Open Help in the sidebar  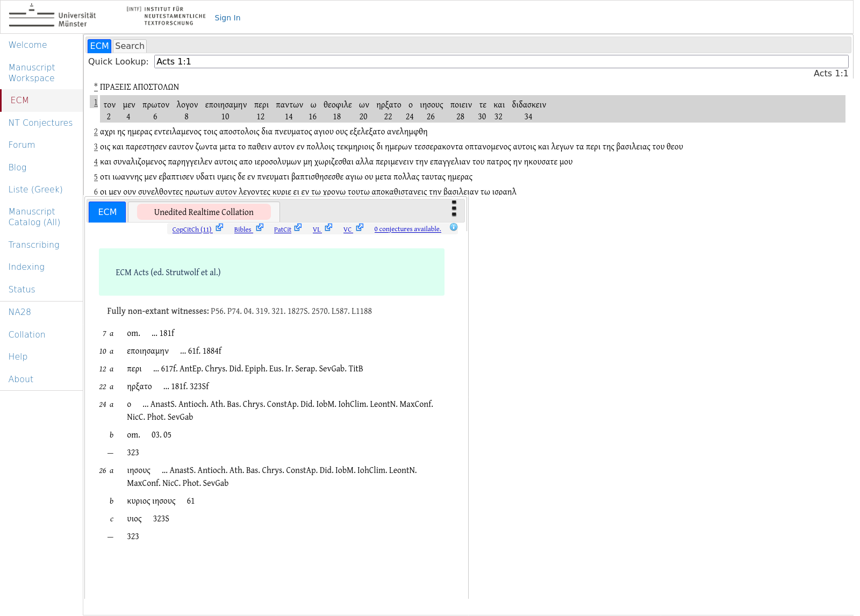pyautogui.click(x=18, y=357)
